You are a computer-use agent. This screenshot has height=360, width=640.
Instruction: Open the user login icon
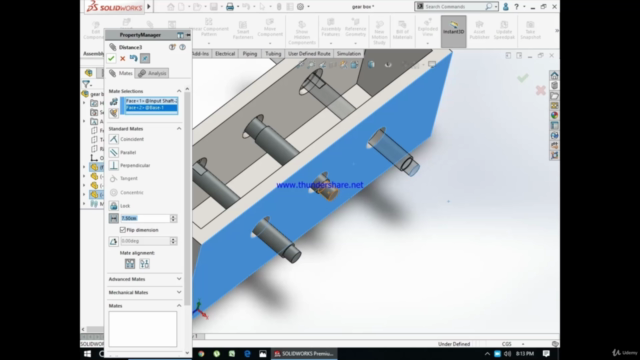506,7
